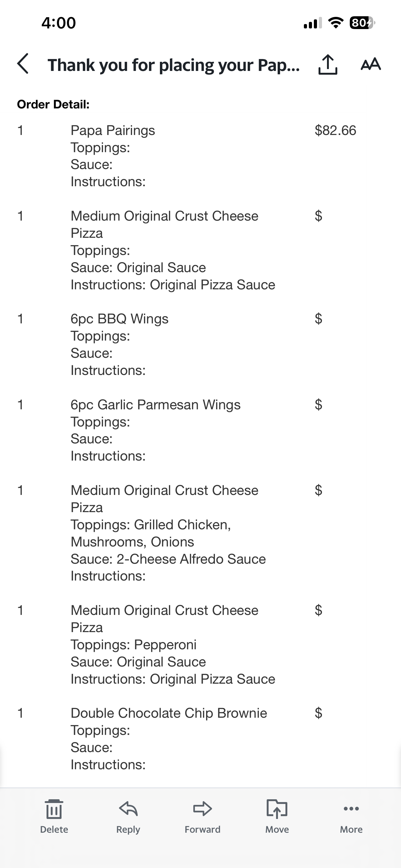The height and width of the screenshot is (868, 401).
Task: Tap the email subject title
Action: [x=173, y=65]
